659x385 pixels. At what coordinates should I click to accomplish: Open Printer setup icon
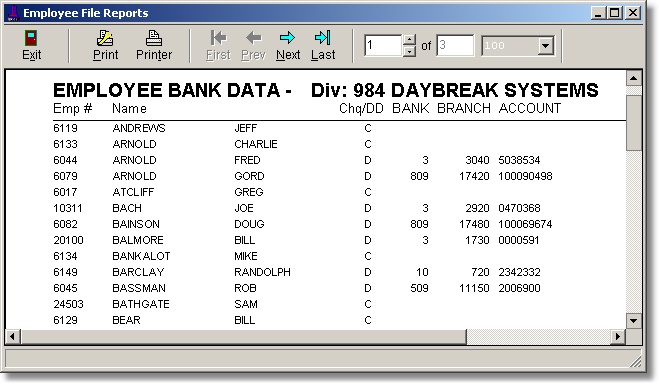point(154,38)
